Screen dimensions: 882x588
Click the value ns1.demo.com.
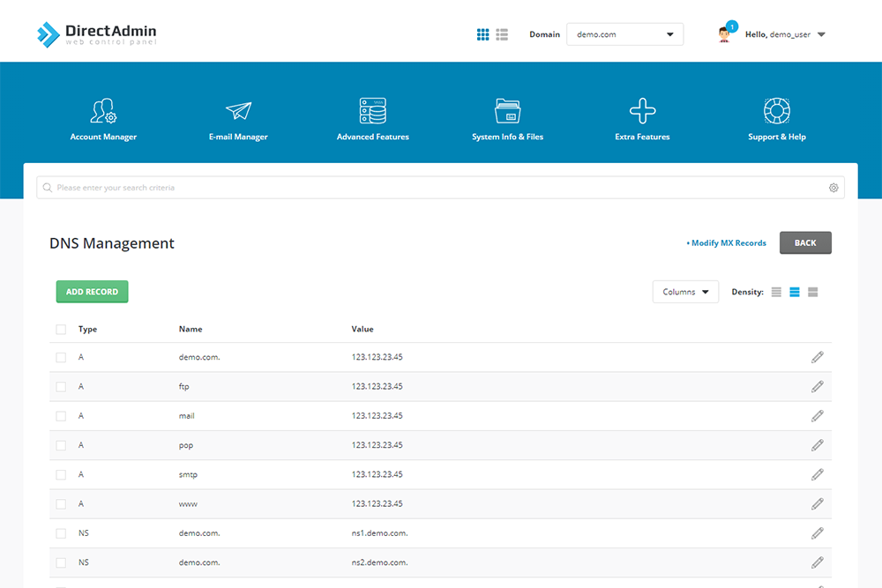379,533
